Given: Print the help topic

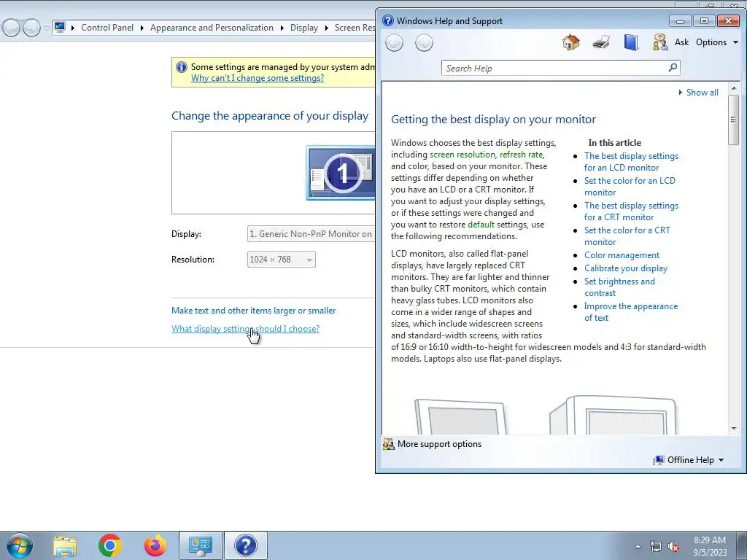Looking at the screenshot, I should (x=601, y=42).
